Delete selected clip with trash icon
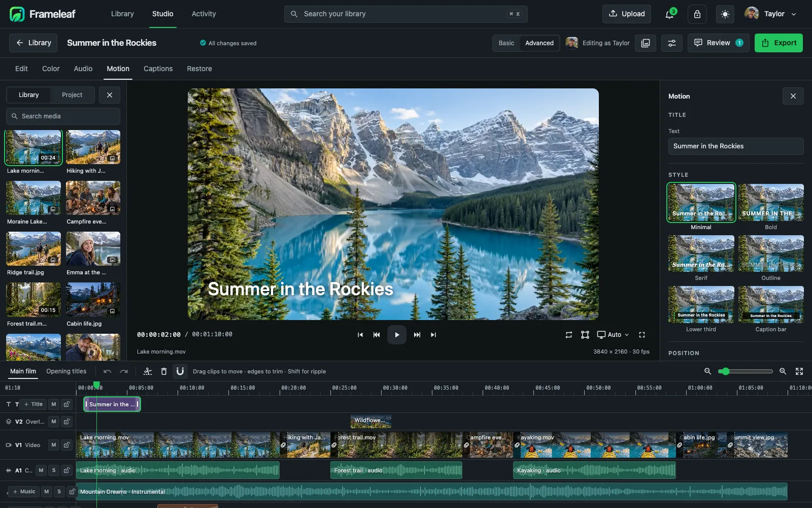812x508 pixels. [x=164, y=371]
